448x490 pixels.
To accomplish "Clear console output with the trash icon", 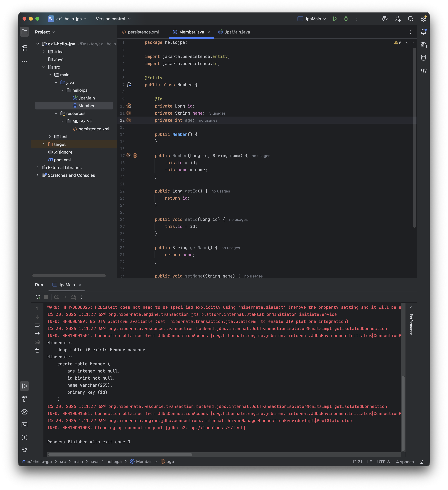I will (x=37, y=350).
